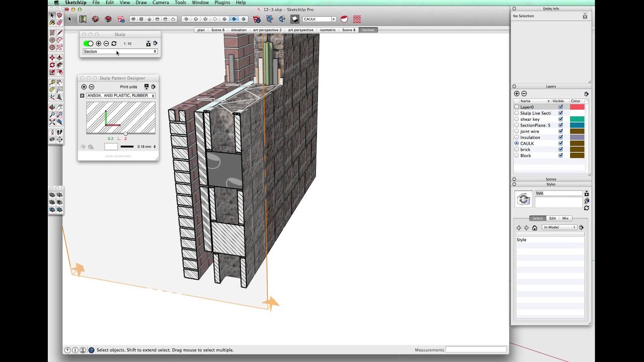The height and width of the screenshot is (362, 644).
Task: Toggle visibility of Insulation layer
Action: (560, 137)
